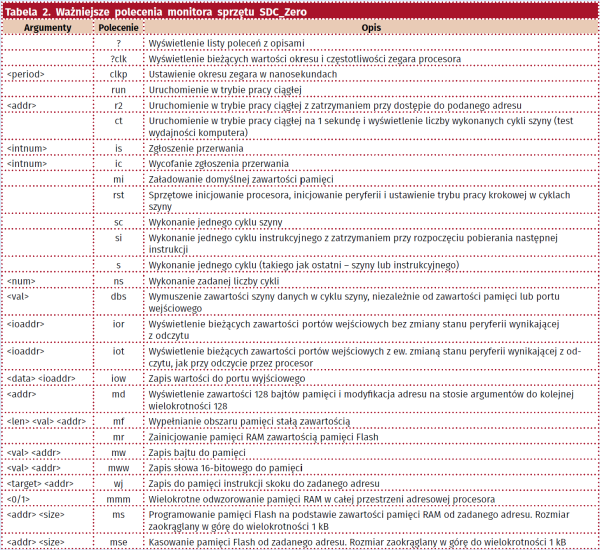Image resolution: width=600 pixels, height=550 pixels.
Task: Click the '<period>' argument cell
Action: click(x=26, y=74)
